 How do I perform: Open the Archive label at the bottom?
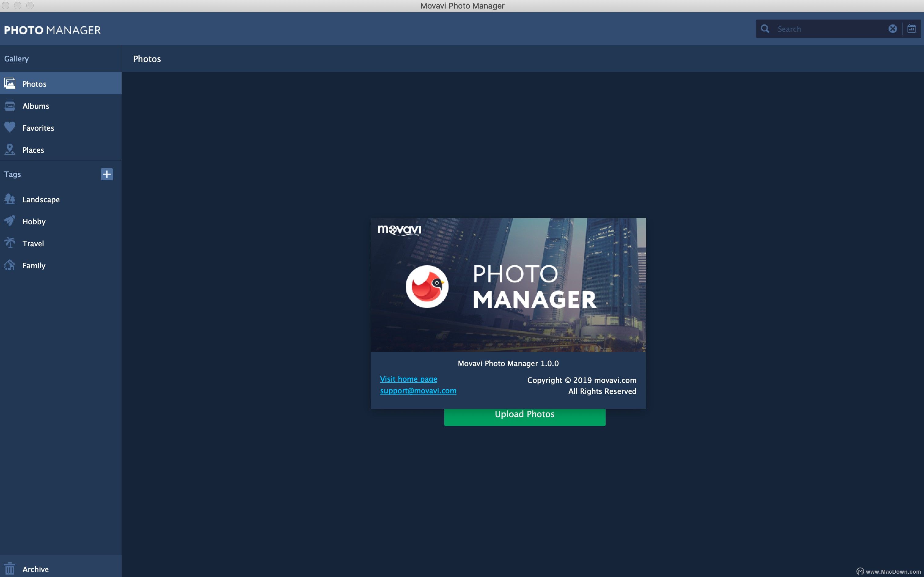pyautogui.click(x=35, y=569)
